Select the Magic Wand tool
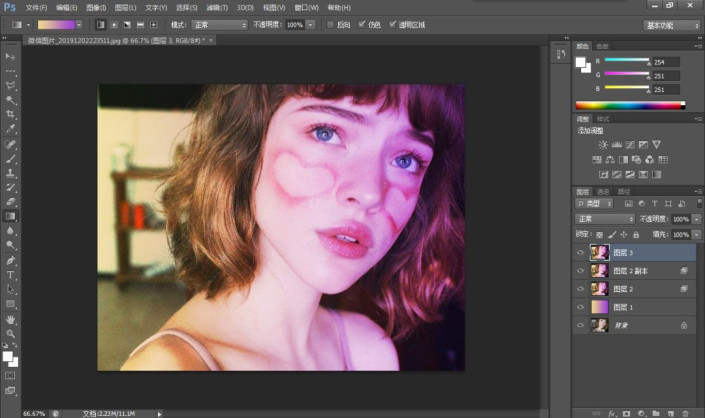Screen dimensions: 705x418 coord(10,100)
